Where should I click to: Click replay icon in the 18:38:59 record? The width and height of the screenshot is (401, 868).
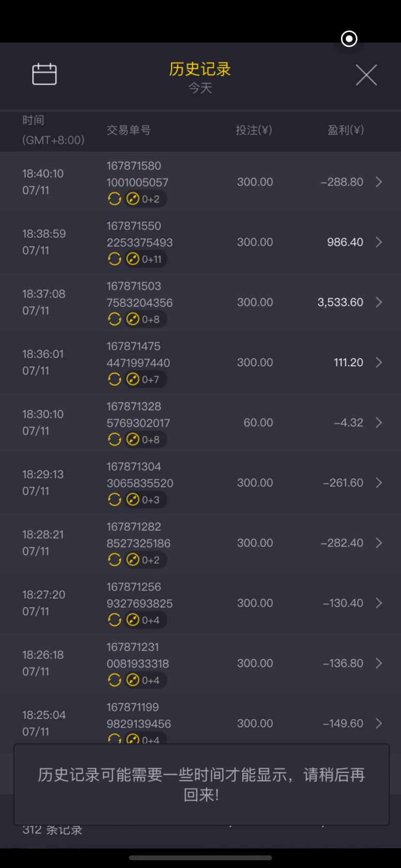pos(114,259)
